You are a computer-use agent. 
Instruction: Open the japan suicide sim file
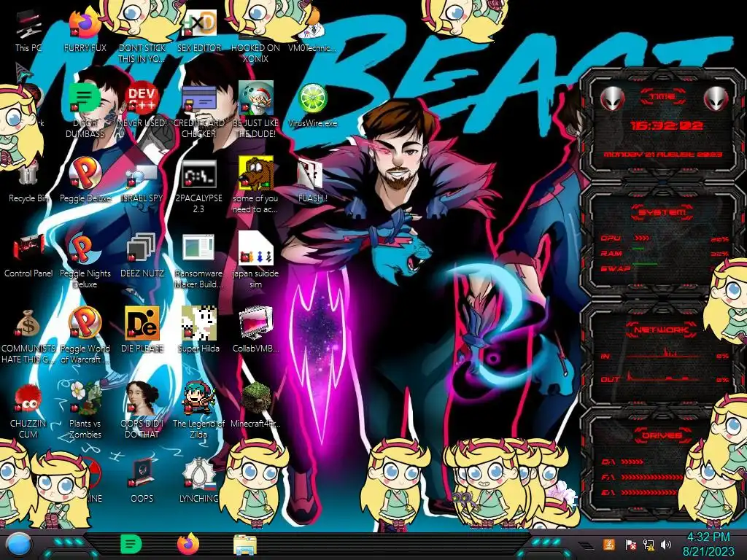point(256,261)
